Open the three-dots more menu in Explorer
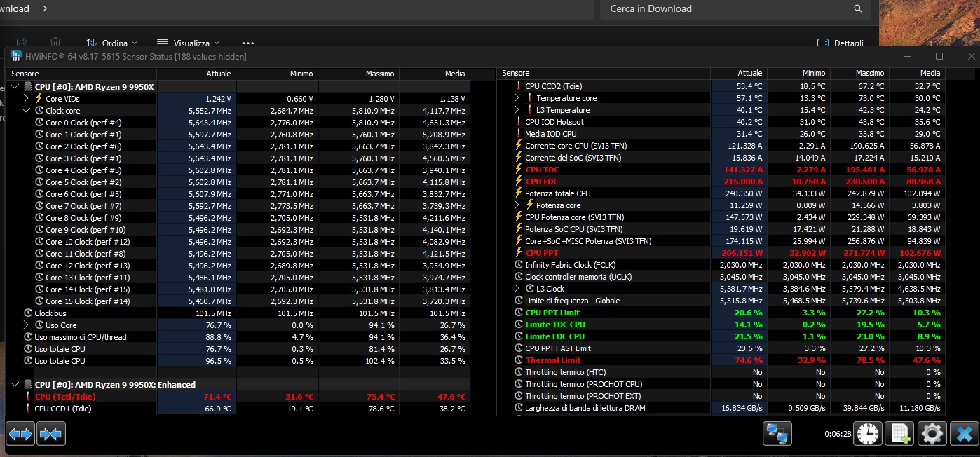 pyautogui.click(x=247, y=43)
